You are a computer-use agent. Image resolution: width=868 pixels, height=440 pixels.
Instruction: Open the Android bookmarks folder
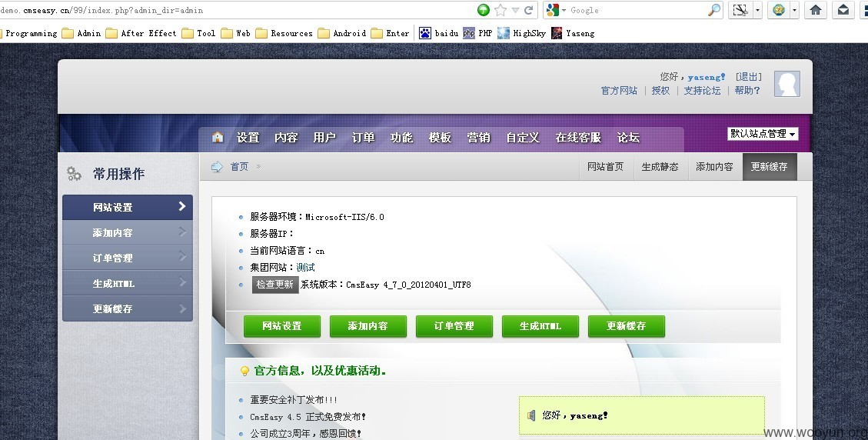pos(342,33)
